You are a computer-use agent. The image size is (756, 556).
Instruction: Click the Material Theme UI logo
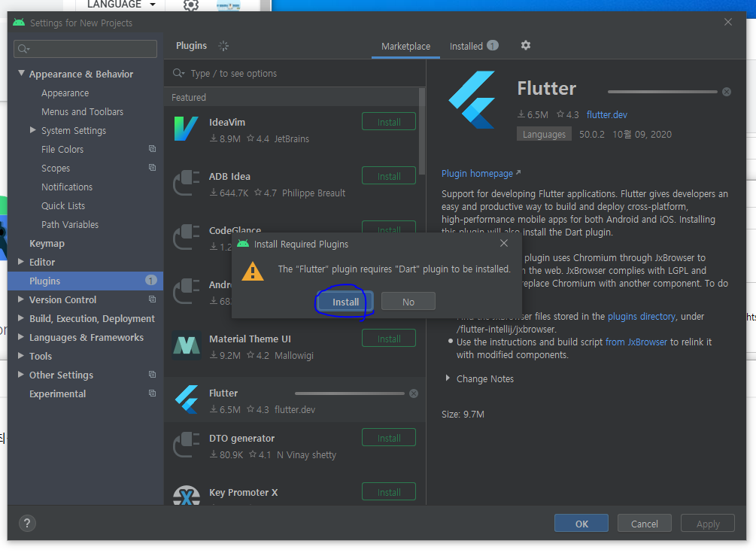click(186, 345)
